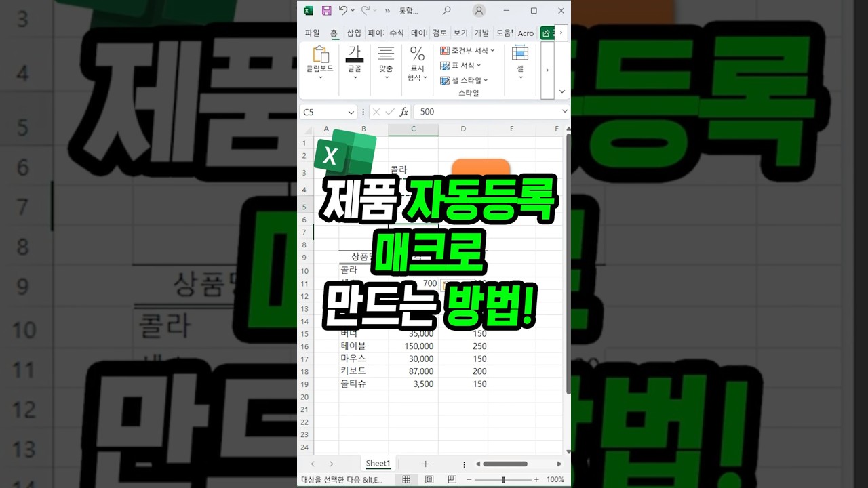
Task: Open the 클립보드 paste group
Action: [320, 62]
